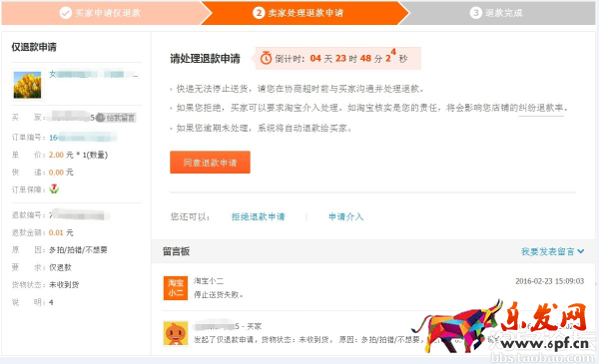Select the 买家申请仅退款 step tab
This screenshot has width=599, height=364.
pyautogui.click(x=101, y=13)
